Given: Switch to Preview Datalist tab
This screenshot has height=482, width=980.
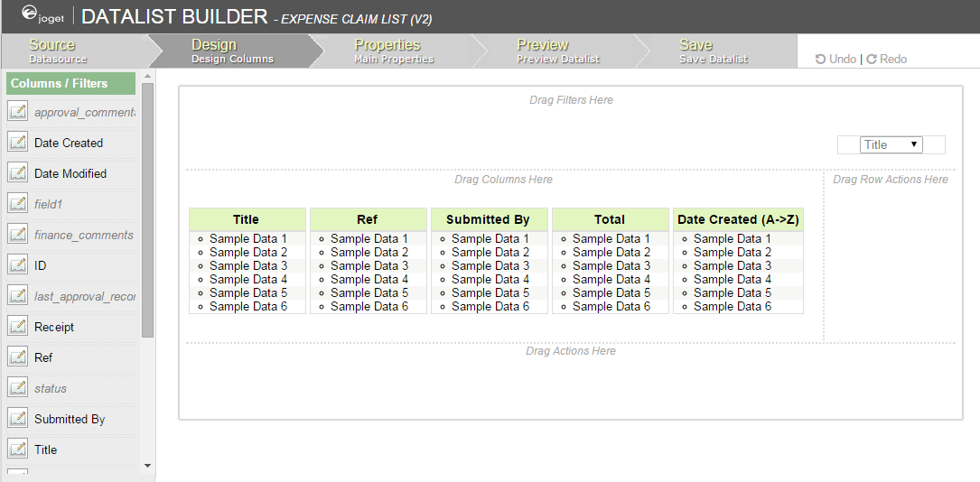Looking at the screenshot, I should [555, 51].
